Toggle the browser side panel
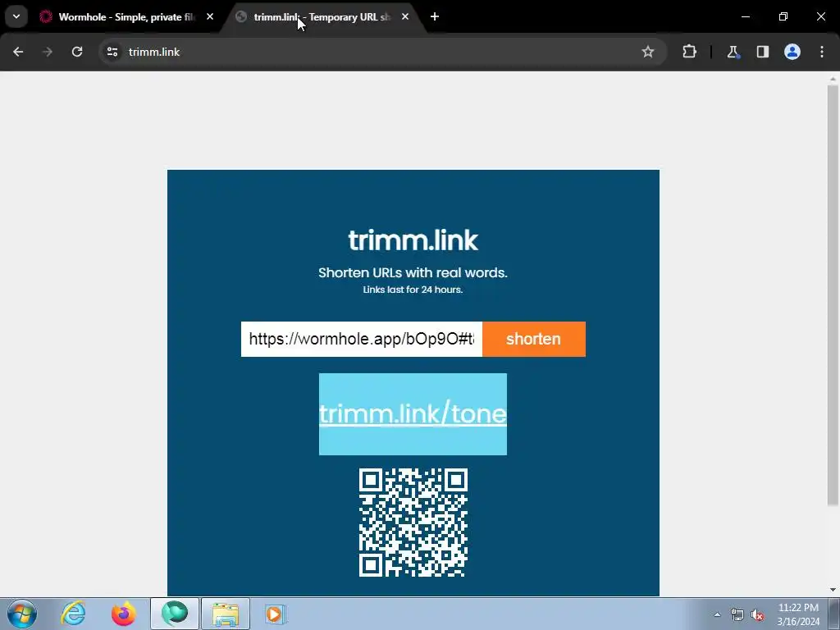This screenshot has width=840, height=630. coord(762,52)
